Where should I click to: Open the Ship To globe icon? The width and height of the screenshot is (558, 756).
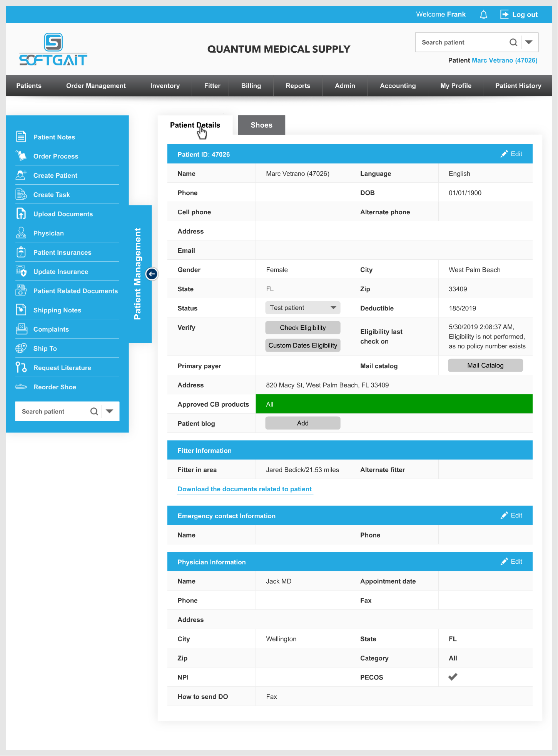21,348
